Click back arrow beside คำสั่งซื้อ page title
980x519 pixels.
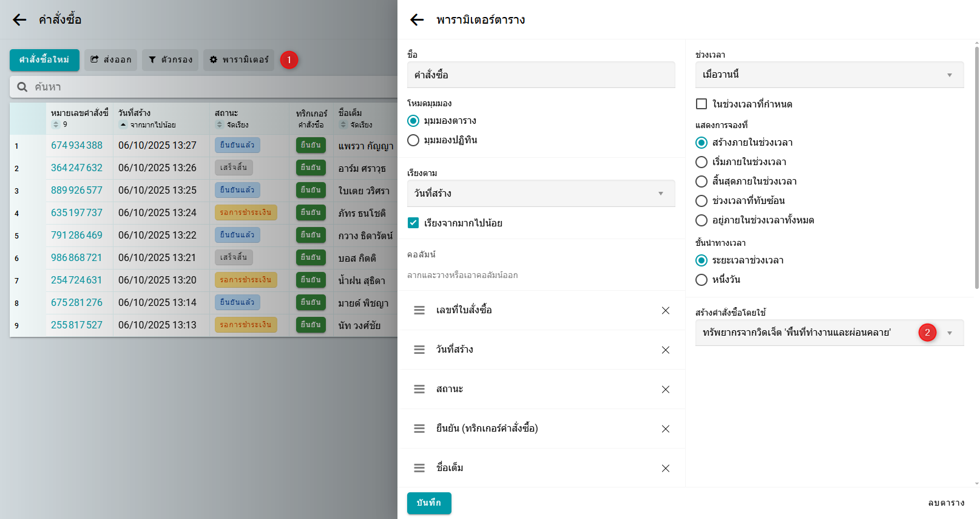click(19, 20)
